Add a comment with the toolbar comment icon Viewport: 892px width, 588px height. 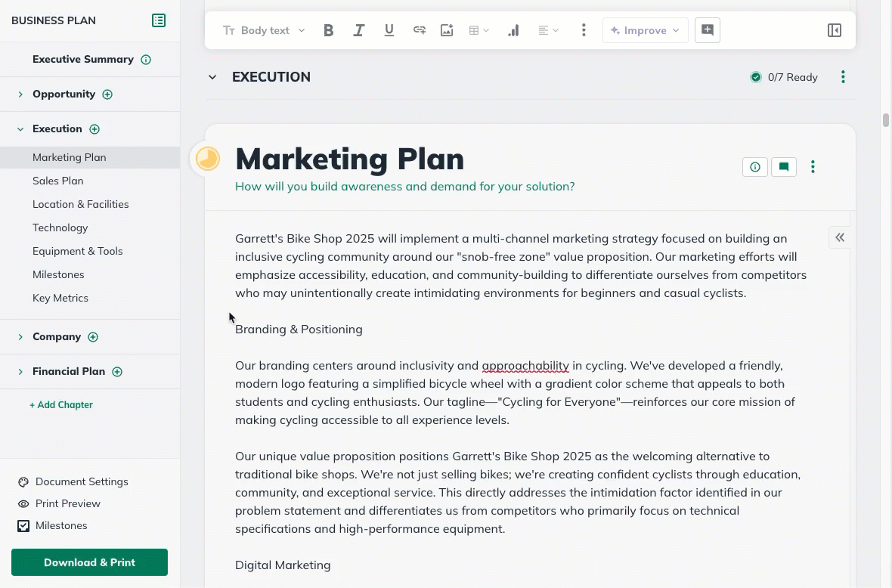[x=708, y=30]
